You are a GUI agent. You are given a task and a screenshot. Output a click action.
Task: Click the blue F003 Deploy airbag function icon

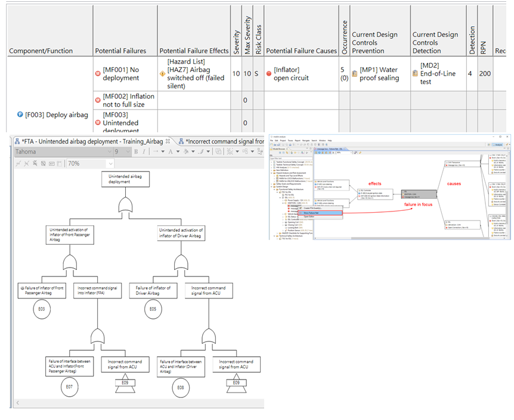[20, 114]
